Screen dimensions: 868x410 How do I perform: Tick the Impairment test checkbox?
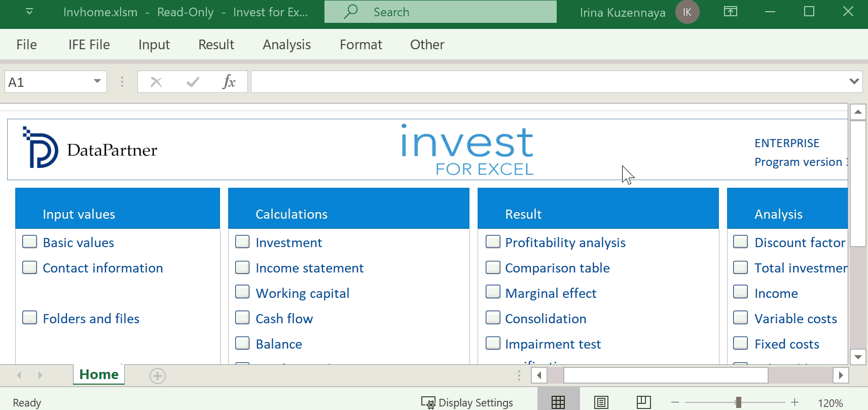click(x=493, y=343)
